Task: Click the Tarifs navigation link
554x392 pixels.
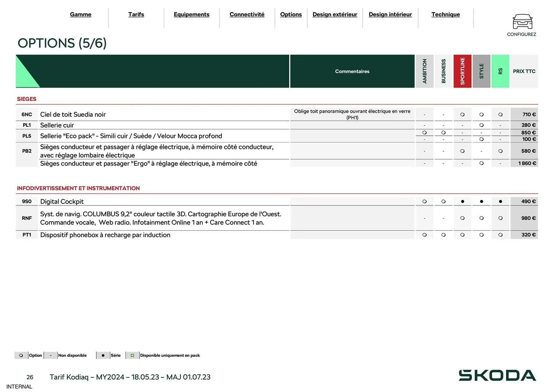Action: [136, 14]
